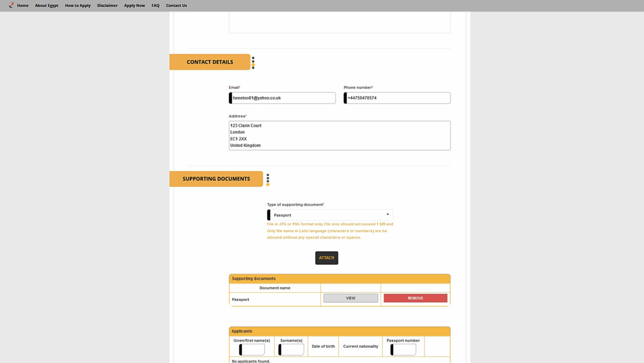
Task: Click the Given/first name(s) filter field
Action: point(253,349)
